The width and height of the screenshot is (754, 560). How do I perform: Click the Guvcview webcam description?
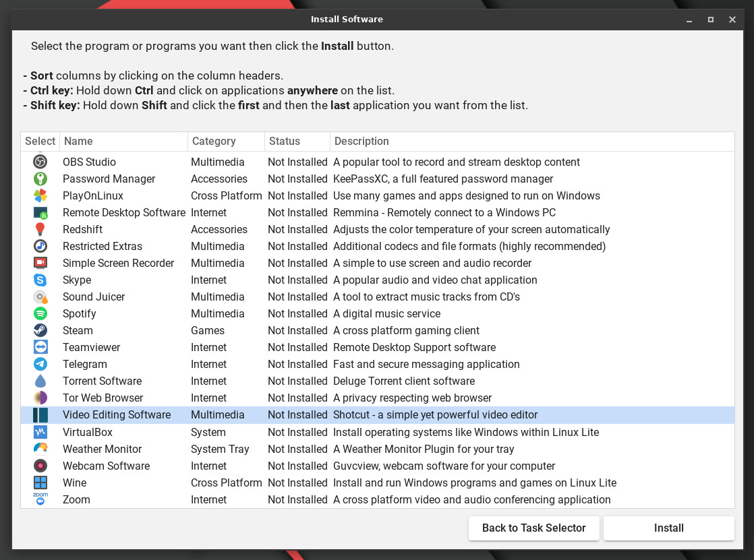click(444, 466)
